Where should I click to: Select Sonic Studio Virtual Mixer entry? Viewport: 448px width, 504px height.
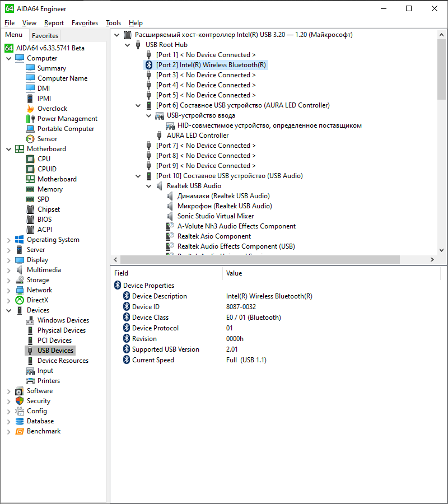pyautogui.click(x=216, y=216)
